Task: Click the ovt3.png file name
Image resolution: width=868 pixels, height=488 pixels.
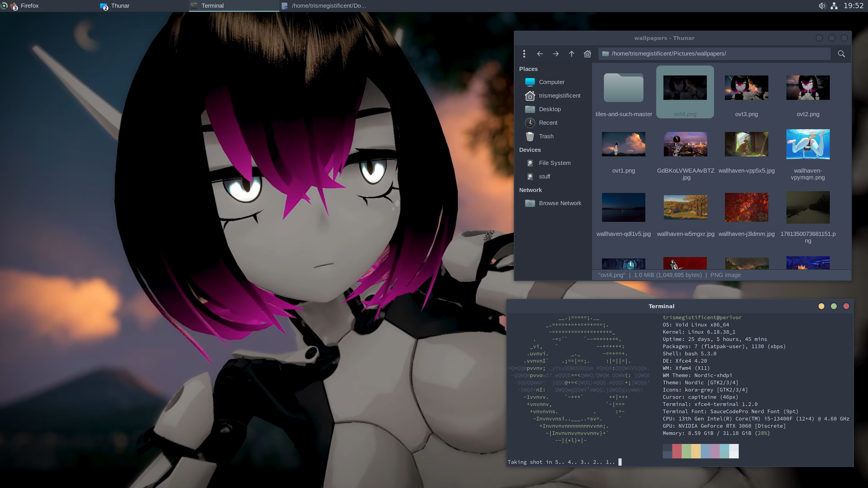Action: click(x=746, y=114)
